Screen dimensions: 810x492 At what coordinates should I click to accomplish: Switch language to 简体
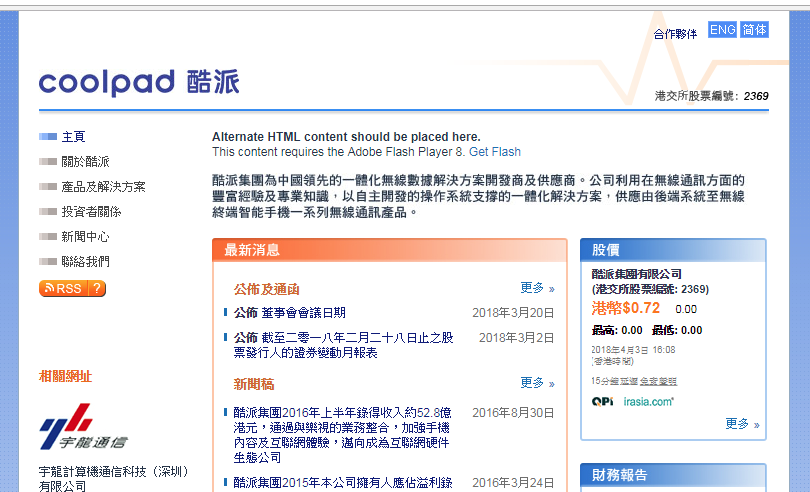[755, 30]
